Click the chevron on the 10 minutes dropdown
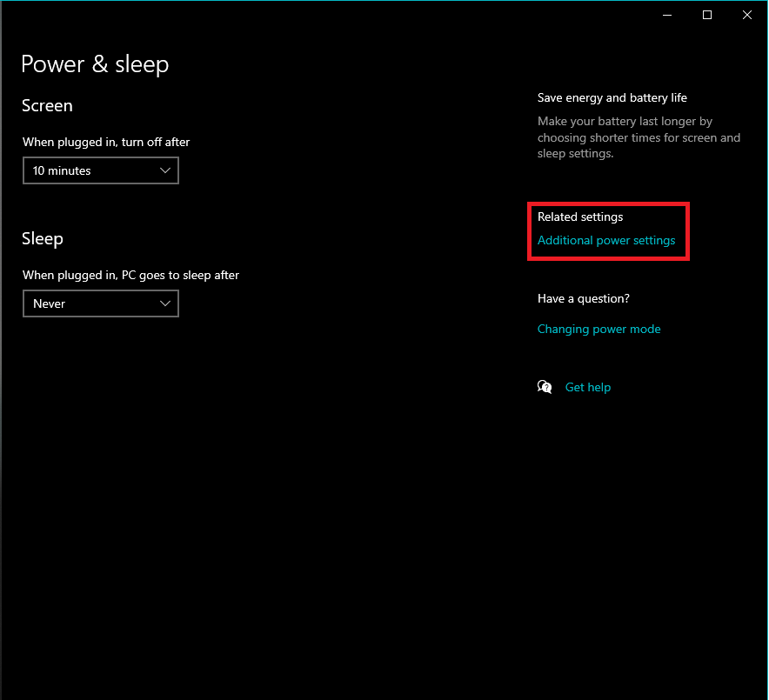Image resolution: width=769 pixels, height=700 pixels. [165, 170]
